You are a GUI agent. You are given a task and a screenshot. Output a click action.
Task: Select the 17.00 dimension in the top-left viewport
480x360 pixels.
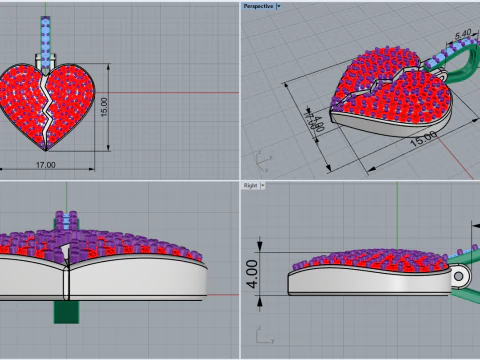[46, 165]
